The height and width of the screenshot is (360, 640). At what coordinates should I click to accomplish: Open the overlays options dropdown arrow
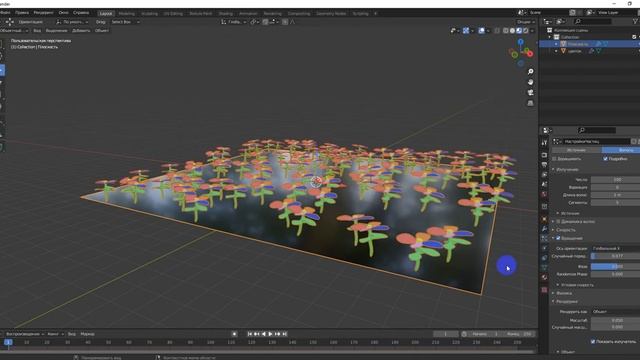tap(488, 31)
